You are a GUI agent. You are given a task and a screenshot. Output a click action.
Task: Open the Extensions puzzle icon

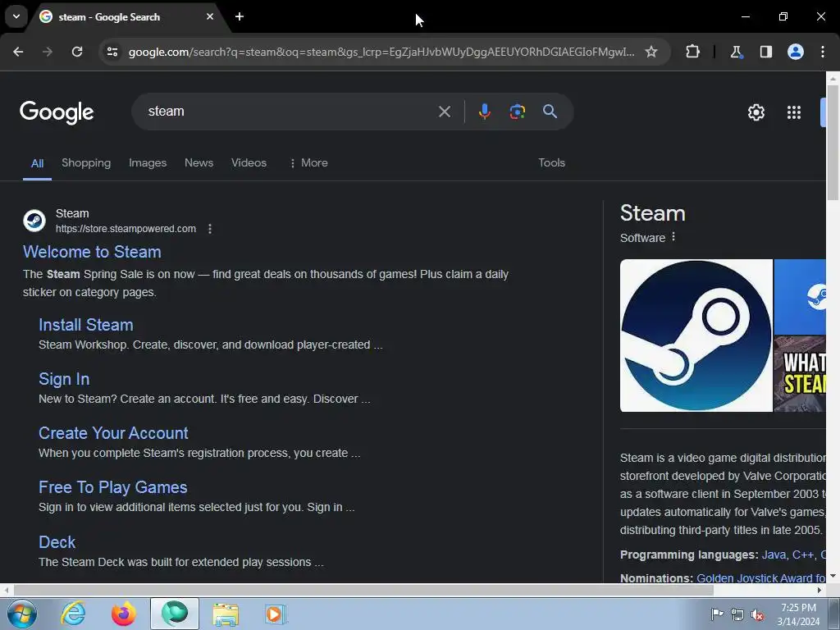tap(692, 52)
